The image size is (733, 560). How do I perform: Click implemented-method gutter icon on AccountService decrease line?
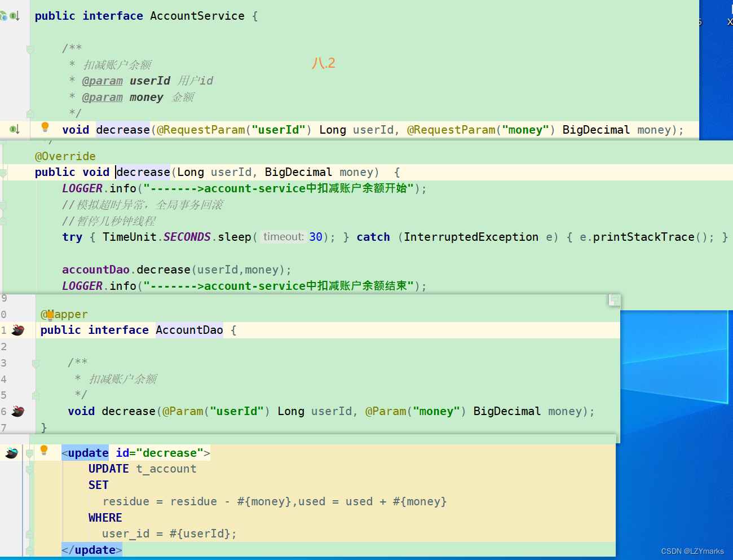15,130
